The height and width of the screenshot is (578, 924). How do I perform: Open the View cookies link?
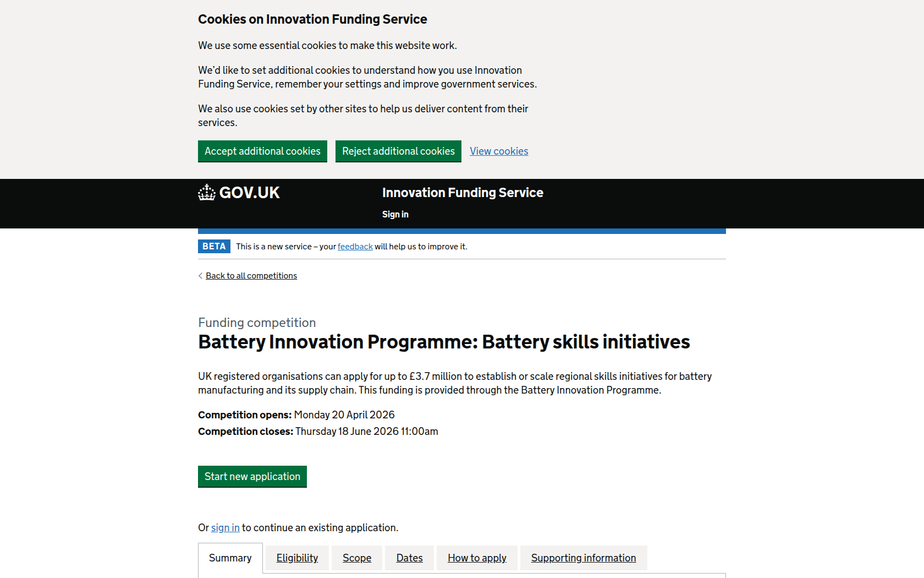click(499, 151)
